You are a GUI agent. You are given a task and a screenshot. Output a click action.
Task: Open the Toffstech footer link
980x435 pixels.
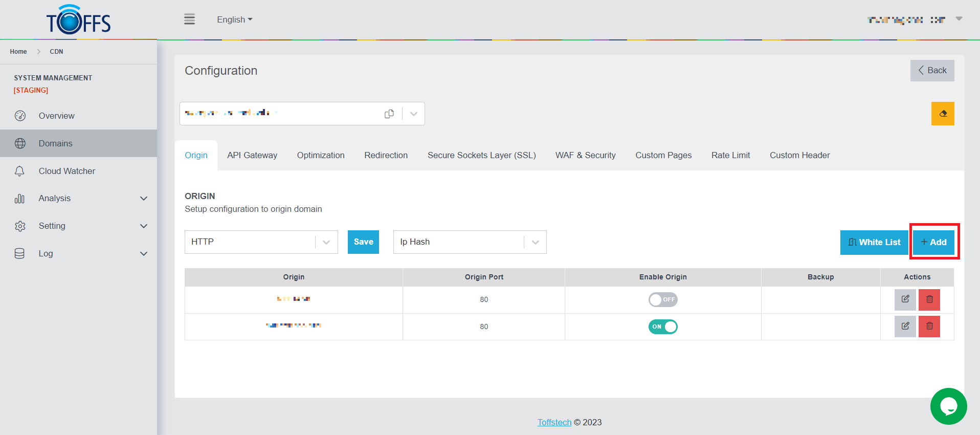tap(554, 422)
